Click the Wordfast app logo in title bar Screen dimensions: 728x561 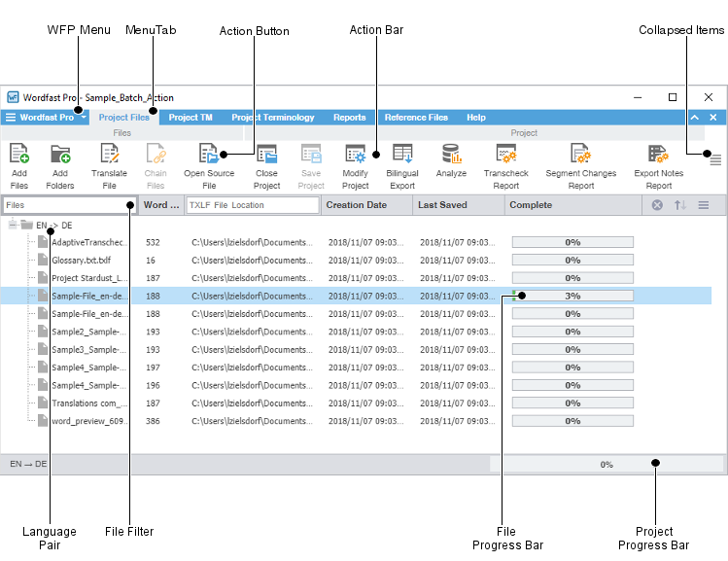click(13, 97)
